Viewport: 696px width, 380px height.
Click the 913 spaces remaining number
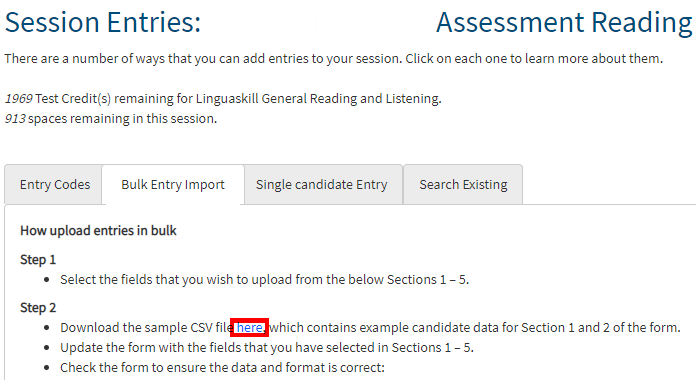15,119
